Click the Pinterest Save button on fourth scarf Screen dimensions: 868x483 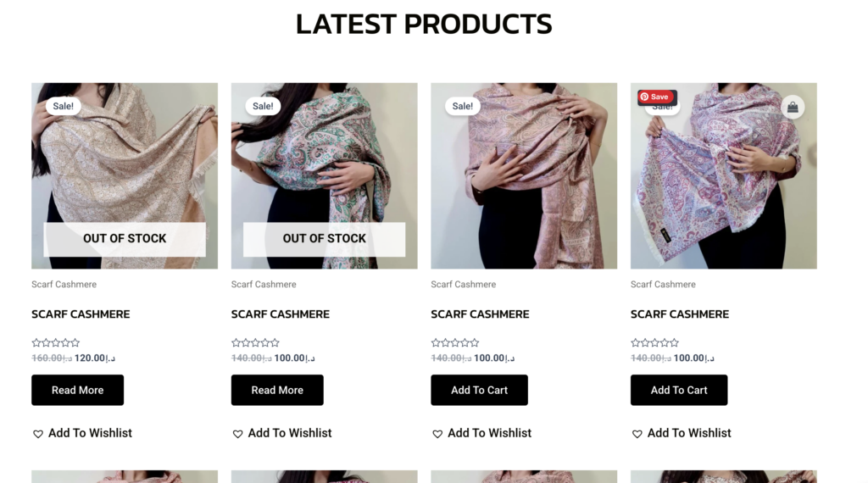[657, 97]
